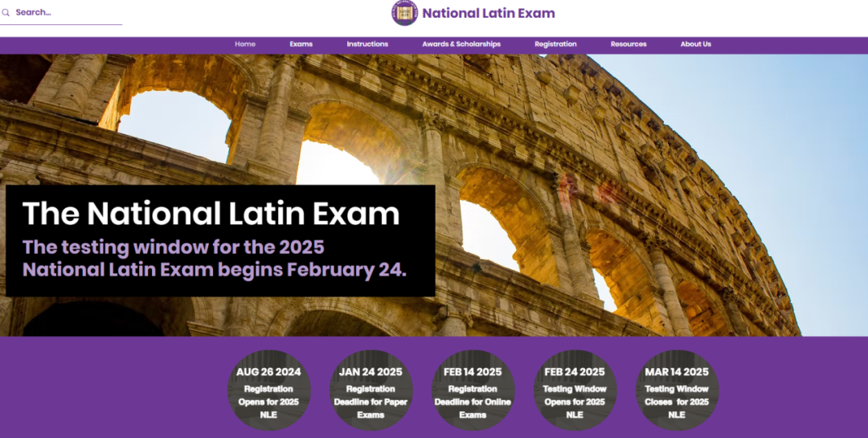
Task: Select the JAN 24 2025 paper exams deadline circle
Action: (x=371, y=390)
